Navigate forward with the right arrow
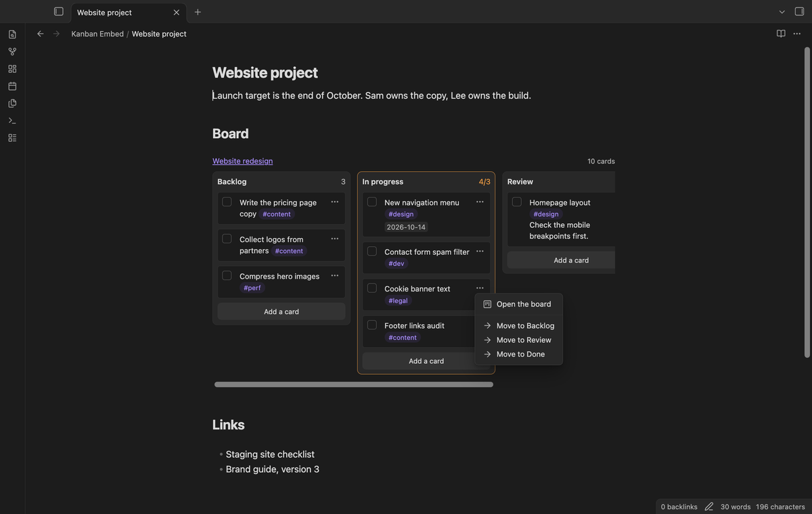The width and height of the screenshot is (812, 514). tap(56, 34)
